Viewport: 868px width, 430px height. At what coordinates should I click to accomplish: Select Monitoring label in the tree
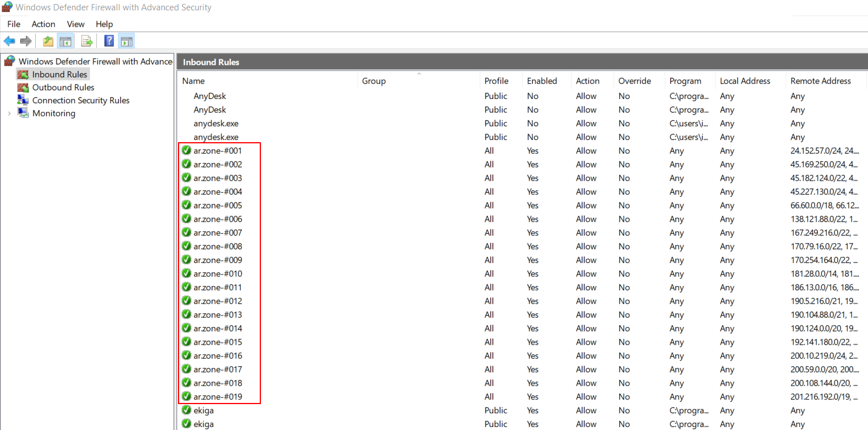[54, 113]
